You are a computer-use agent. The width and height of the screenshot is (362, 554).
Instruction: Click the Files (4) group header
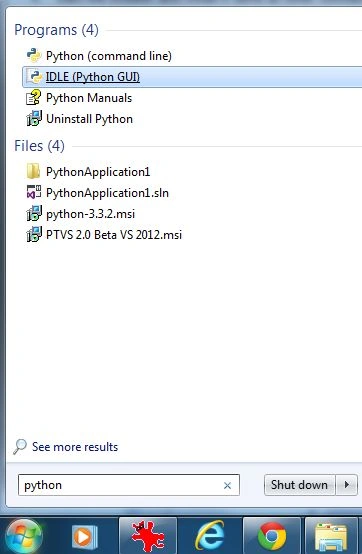[39, 146]
